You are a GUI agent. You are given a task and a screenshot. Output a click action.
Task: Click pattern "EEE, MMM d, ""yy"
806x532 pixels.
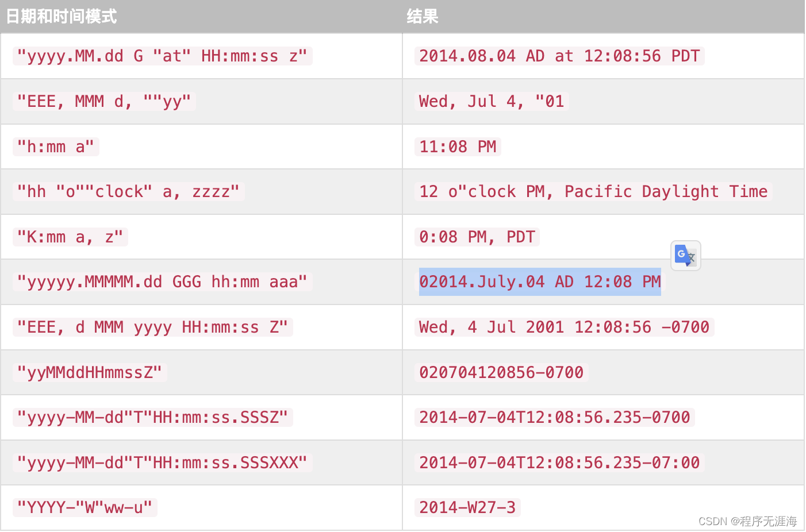(x=104, y=101)
